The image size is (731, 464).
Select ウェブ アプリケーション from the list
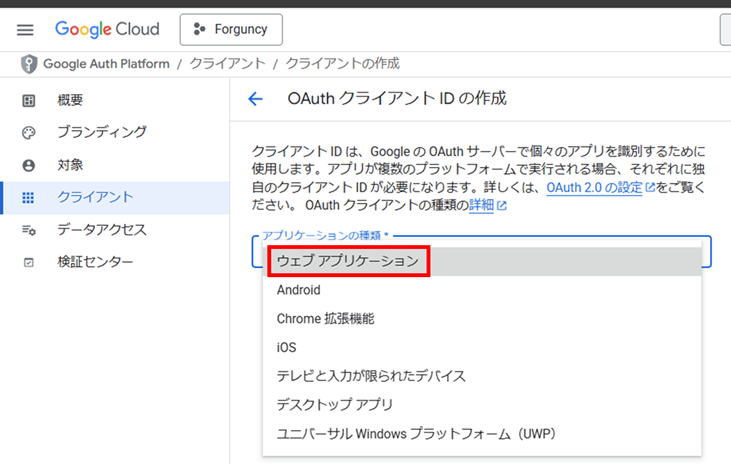[x=482, y=261]
